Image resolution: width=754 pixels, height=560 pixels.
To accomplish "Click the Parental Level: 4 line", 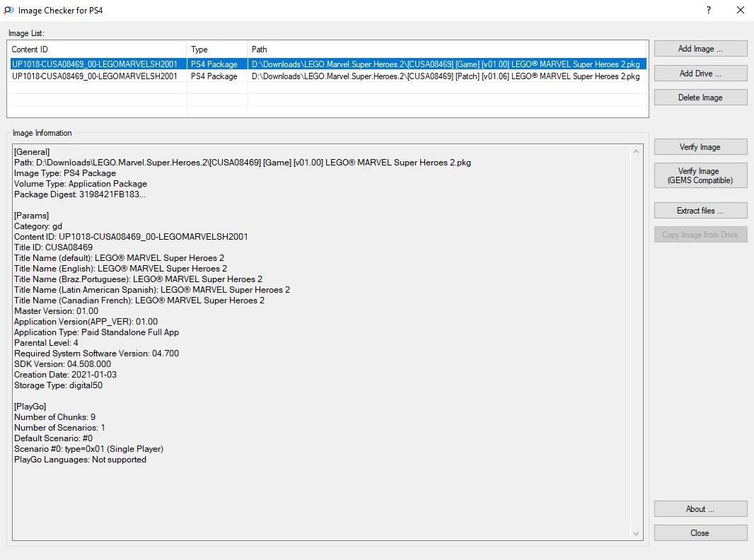I will [46, 343].
